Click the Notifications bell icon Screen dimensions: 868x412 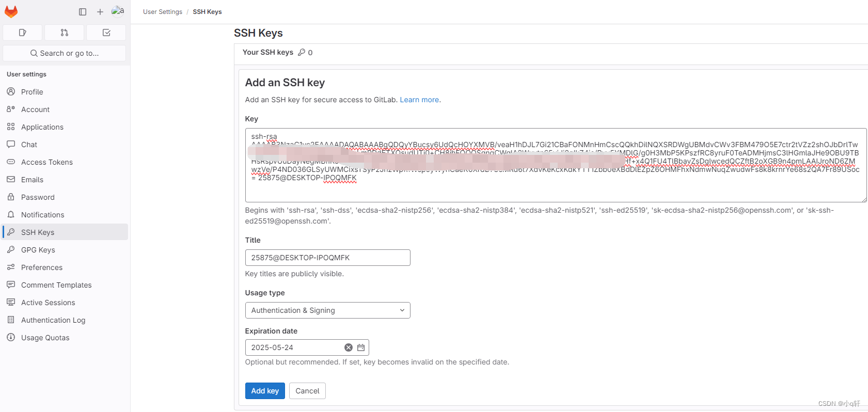(11, 214)
